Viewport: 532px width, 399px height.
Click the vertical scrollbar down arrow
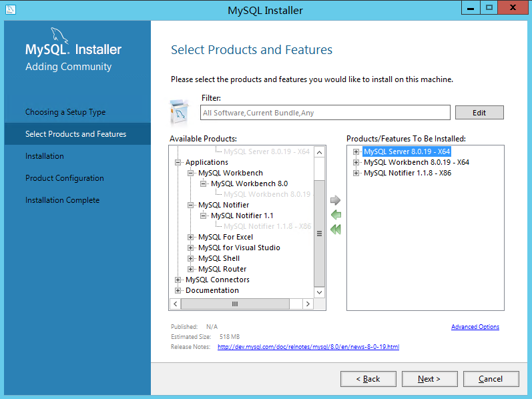coord(319,292)
